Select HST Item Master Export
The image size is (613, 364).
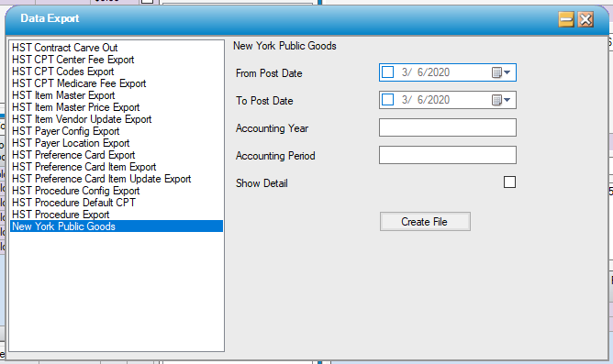coord(117,95)
